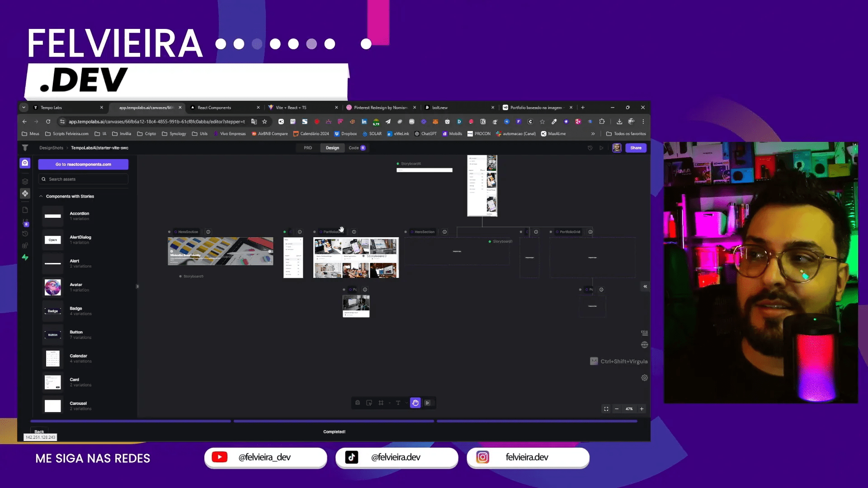Collapse the Components with Stories section
The image size is (868, 488).
tap(41, 197)
